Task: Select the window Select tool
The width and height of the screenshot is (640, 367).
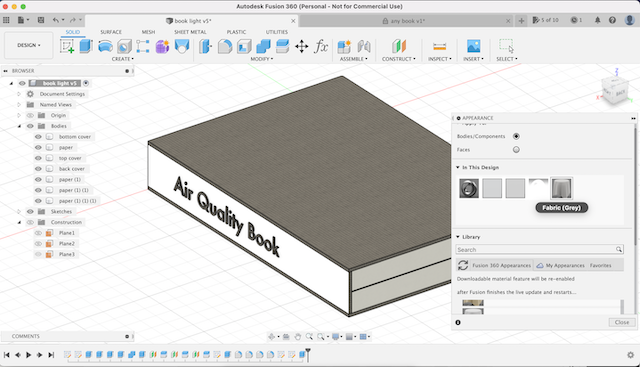Action: (x=506, y=46)
